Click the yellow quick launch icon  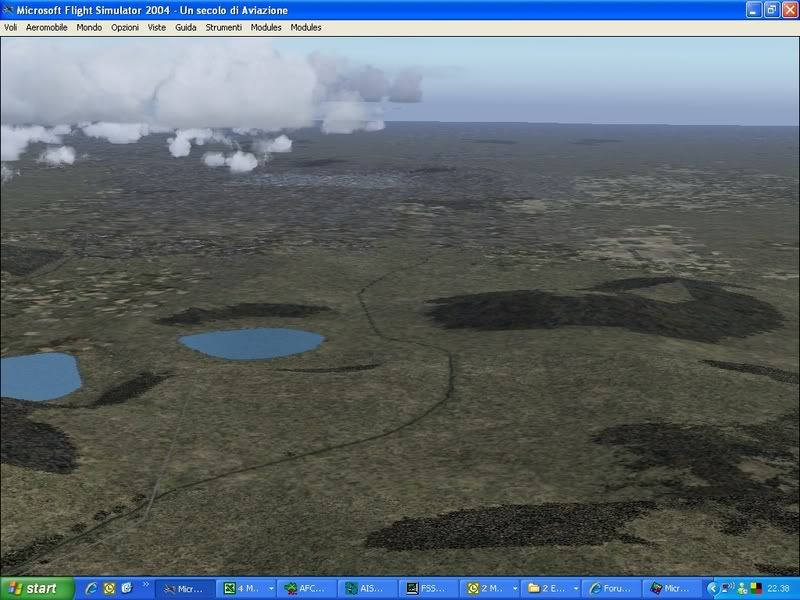(x=109, y=588)
